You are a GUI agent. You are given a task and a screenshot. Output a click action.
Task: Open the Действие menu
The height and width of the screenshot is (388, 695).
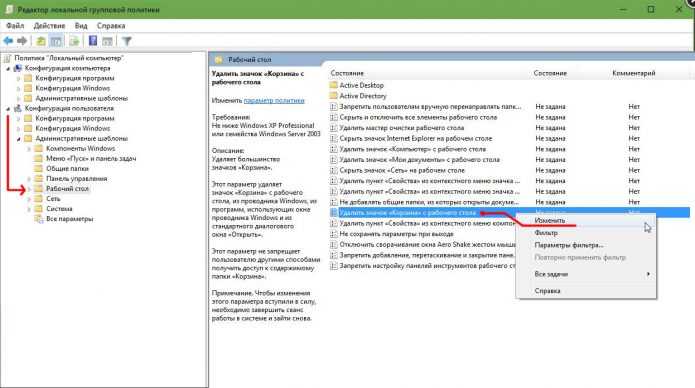(x=49, y=26)
